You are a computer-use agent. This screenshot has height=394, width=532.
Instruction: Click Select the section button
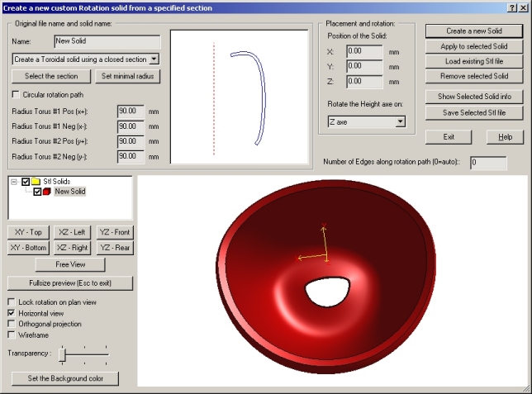click(x=51, y=76)
